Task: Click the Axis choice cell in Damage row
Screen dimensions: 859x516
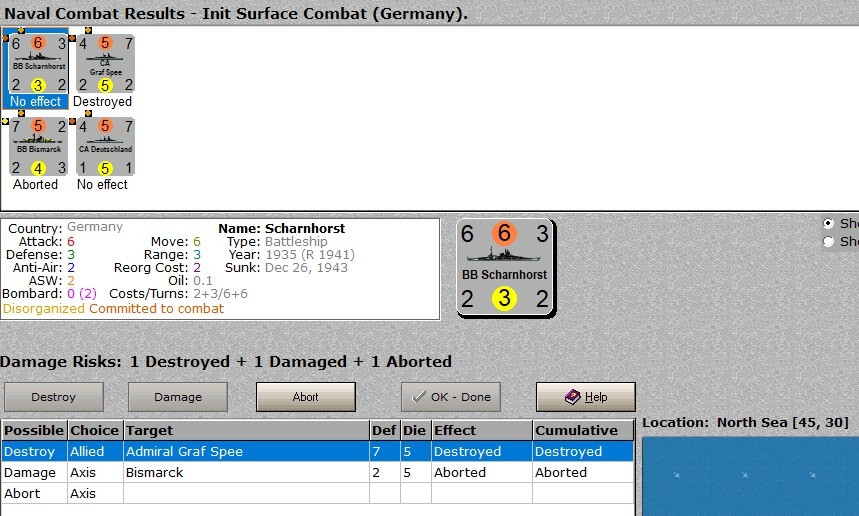Action: pos(96,472)
